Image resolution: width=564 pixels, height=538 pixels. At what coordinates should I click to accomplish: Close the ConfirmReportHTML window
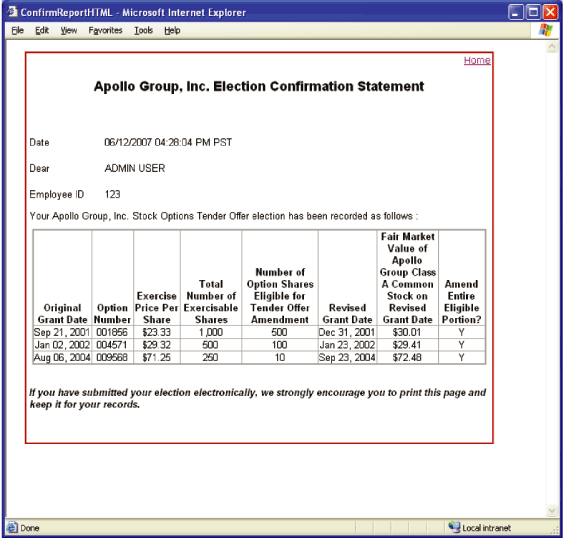[x=550, y=13]
